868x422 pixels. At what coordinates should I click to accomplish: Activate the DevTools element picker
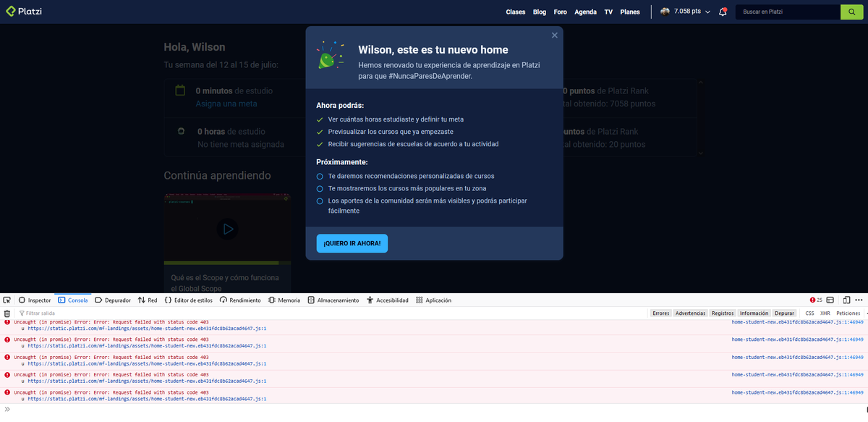tap(7, 300)
